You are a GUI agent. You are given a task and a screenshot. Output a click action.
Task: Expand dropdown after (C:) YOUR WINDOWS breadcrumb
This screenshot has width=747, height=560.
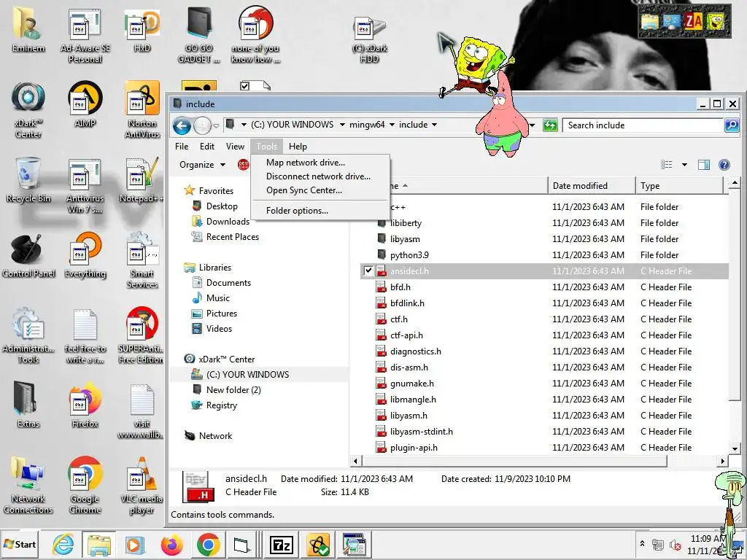tap(342, 125)
